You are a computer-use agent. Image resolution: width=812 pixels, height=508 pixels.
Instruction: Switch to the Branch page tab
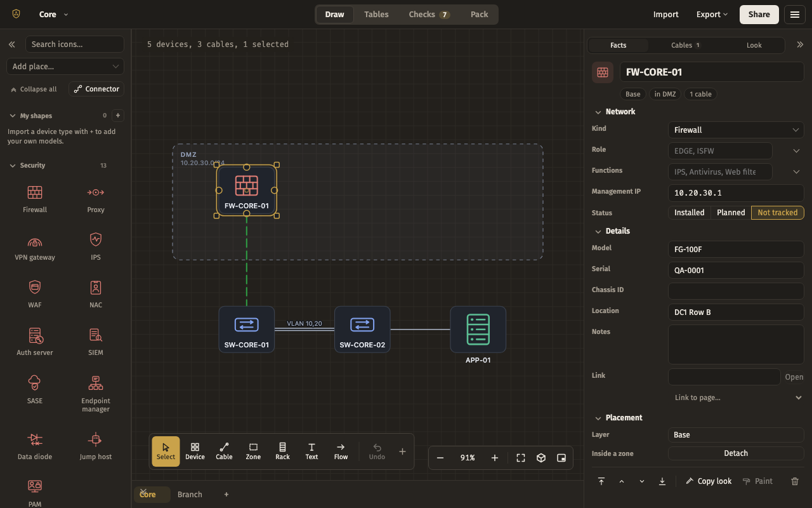point(190,495)
